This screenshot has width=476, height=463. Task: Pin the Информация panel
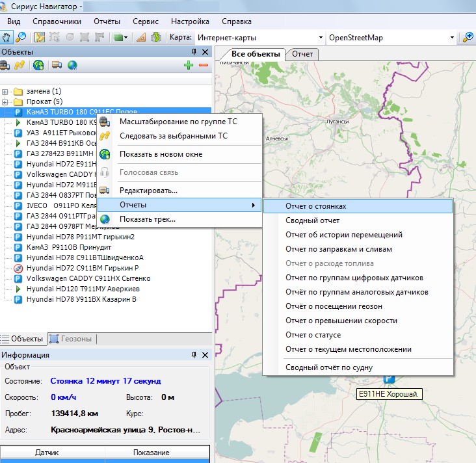tap(194, 355)
